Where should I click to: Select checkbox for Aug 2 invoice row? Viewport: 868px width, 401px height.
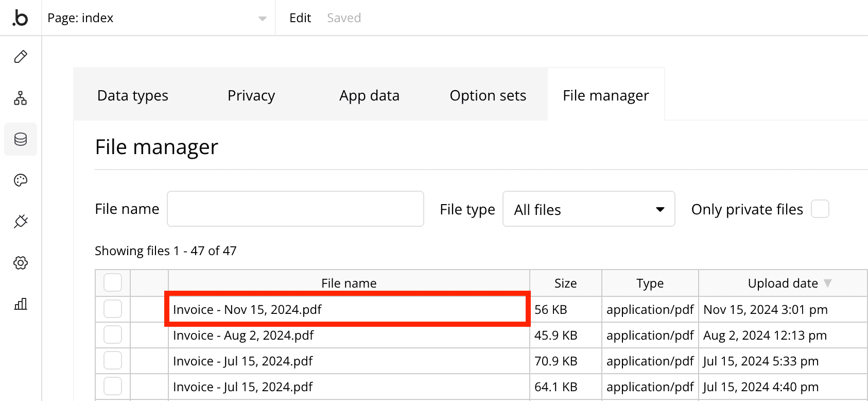(x=113, y=335)
